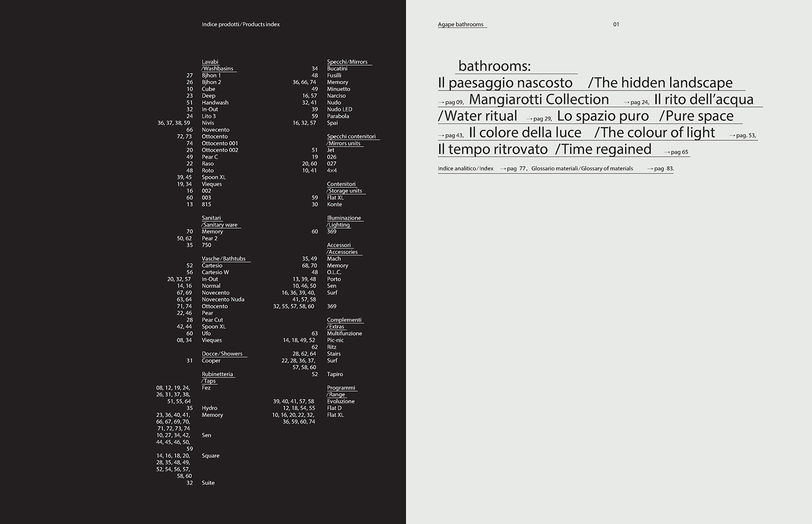Screen dimensions: 812x524
Task: Click the 'Indice prodotti / Products index' page header
Action: [x=241, y=24]
